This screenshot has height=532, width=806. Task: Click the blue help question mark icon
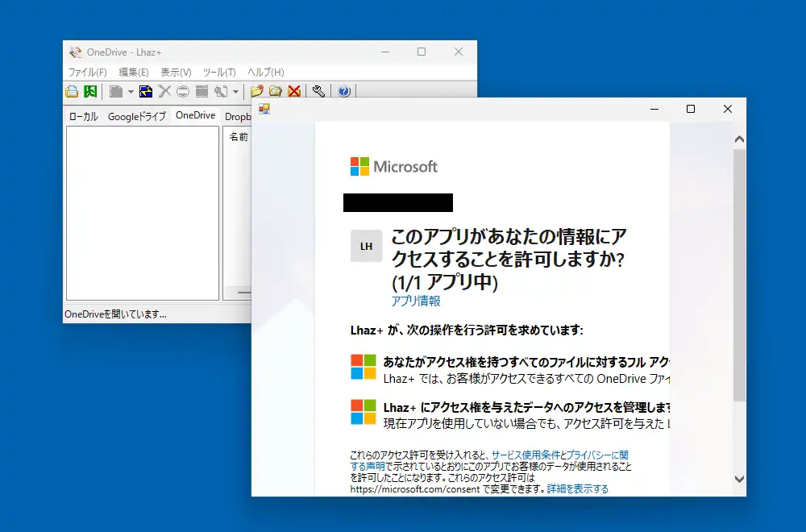coord(344,92)
